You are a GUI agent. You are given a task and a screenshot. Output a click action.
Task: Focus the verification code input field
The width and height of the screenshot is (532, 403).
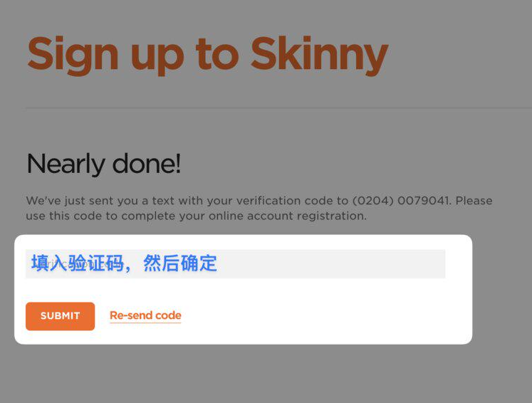236,263
